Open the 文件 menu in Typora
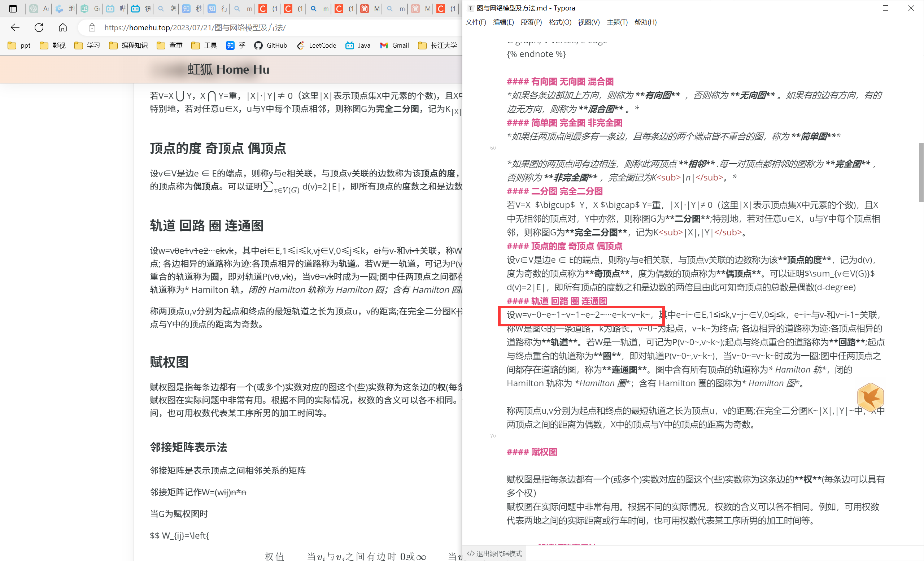The image size is (924, 561). [x=475, y=22]
